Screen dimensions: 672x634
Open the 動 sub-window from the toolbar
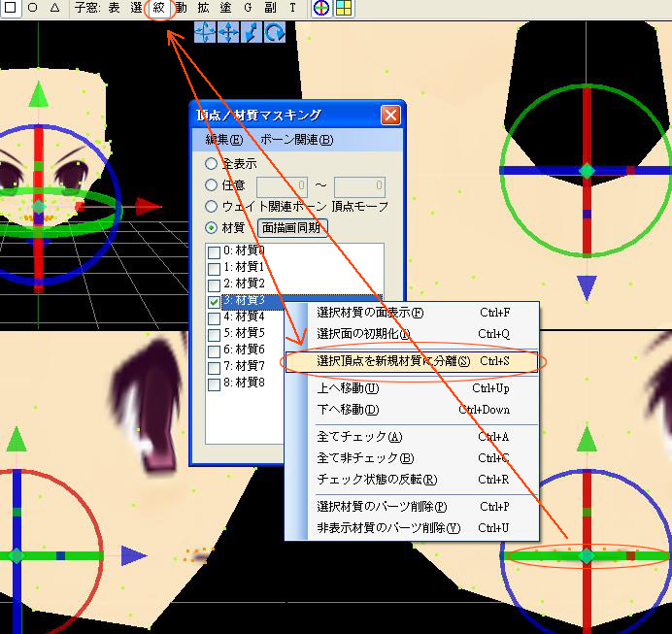[181, 8]
